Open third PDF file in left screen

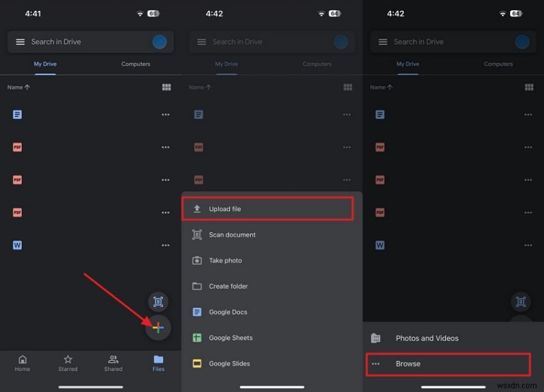click(x=18, y=212)
